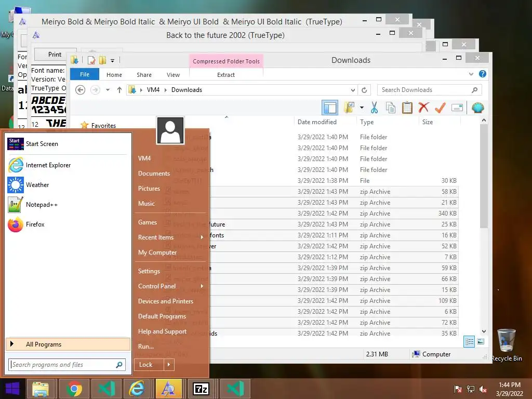Switch to details view using bottom-right toggle
The image size is (532, 399).
(x=469, y=342)
